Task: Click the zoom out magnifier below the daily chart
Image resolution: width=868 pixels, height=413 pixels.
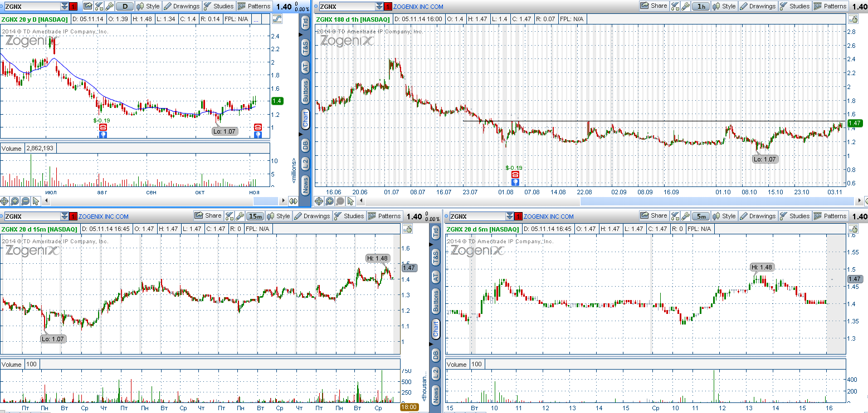Action: pos(26,201)
